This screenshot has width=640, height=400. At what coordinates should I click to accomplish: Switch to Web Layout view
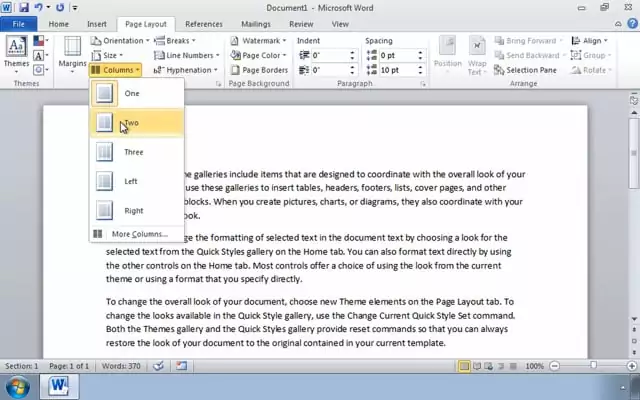point(489,366)
